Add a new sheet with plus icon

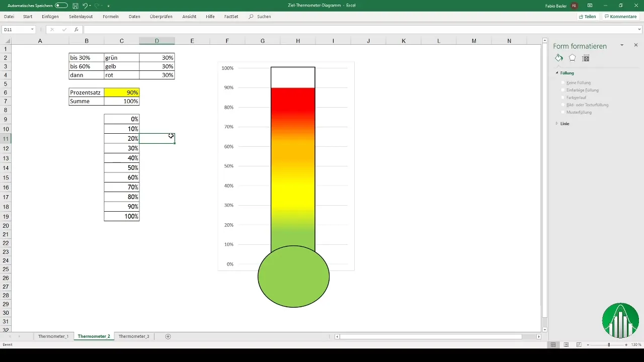coord(168,336)
